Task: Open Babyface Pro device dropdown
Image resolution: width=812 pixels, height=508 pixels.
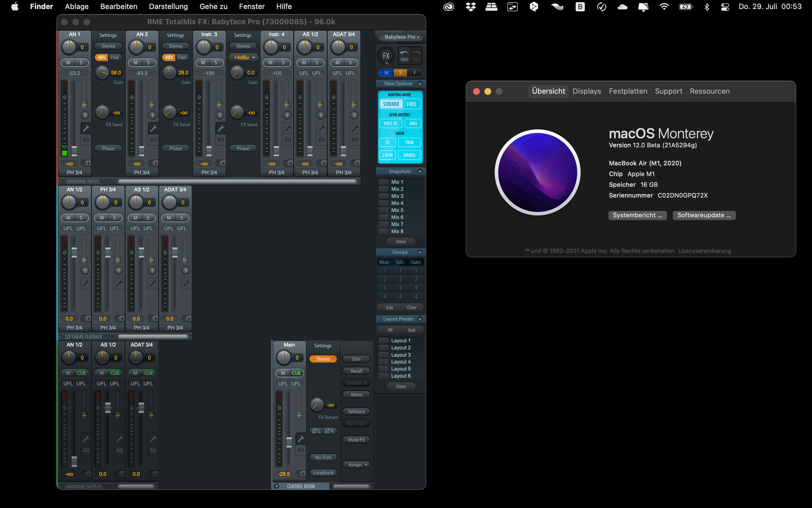Action: coord(401,37)
